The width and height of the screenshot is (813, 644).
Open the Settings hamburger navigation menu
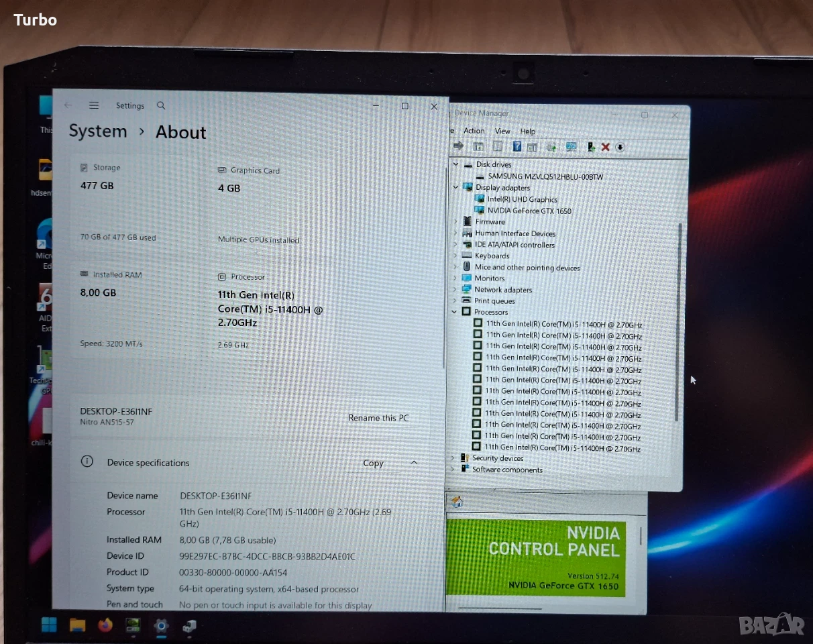[x=94, y=105]
